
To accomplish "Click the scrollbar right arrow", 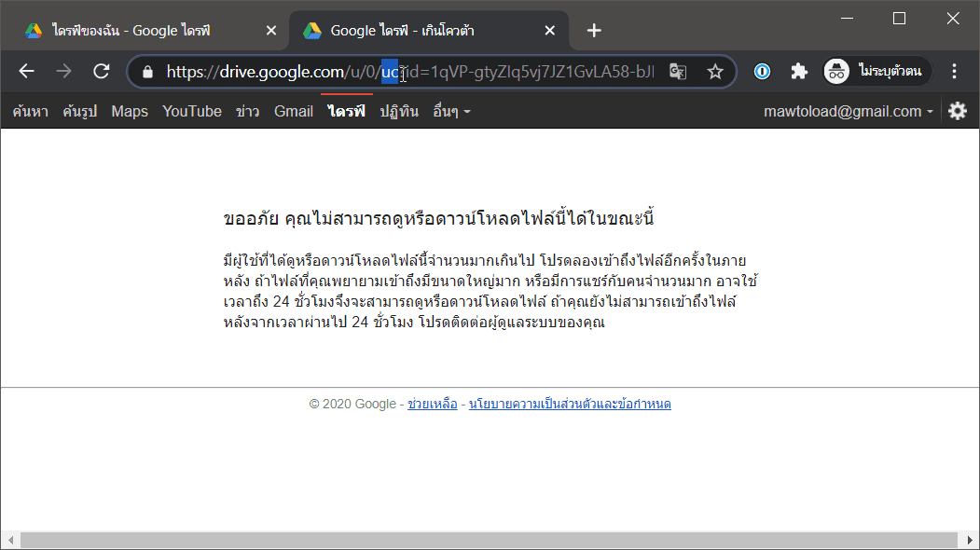I will point(970,540).
